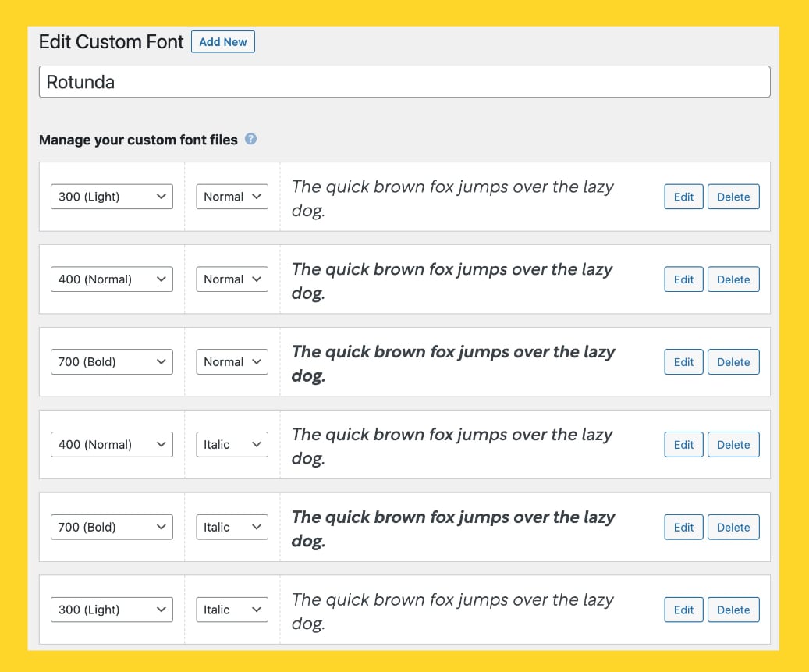Delete the 400 (Normal) Italic font
Screen dimensions: 809x672
pyautogui.click(x=733, y=444)
